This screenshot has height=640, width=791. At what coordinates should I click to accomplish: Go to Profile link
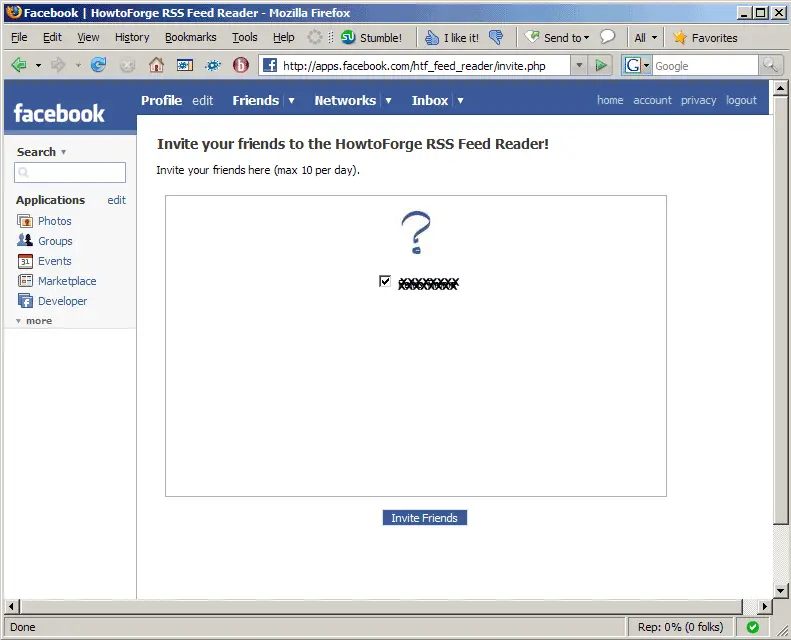(x=161, y=100)
